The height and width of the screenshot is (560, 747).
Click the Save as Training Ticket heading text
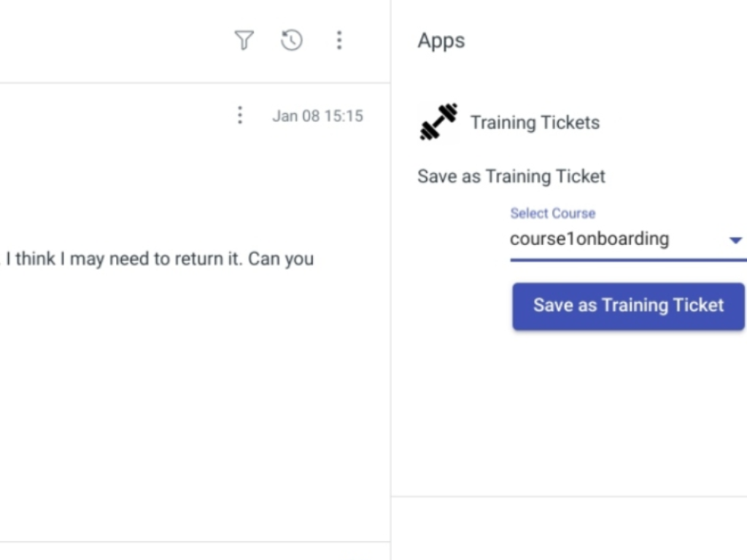pyautogui.click(x=511, y=176)
